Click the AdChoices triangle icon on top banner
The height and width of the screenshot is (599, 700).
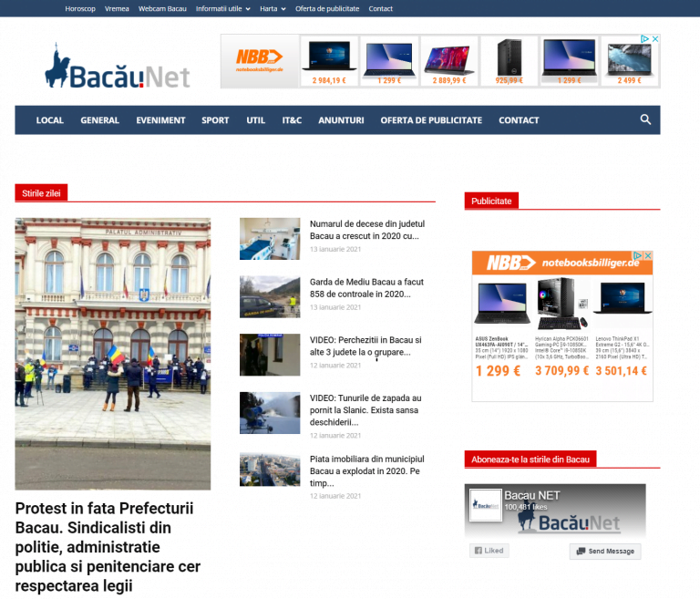pyautogui.click(x=644, y=39)
